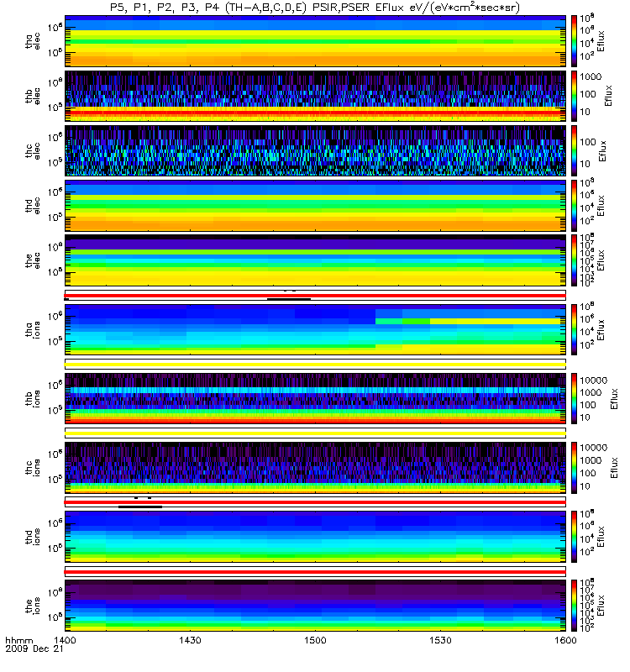630x672 pixels.
Task: Click the tha ions color bar
Action: coord(574,329)
